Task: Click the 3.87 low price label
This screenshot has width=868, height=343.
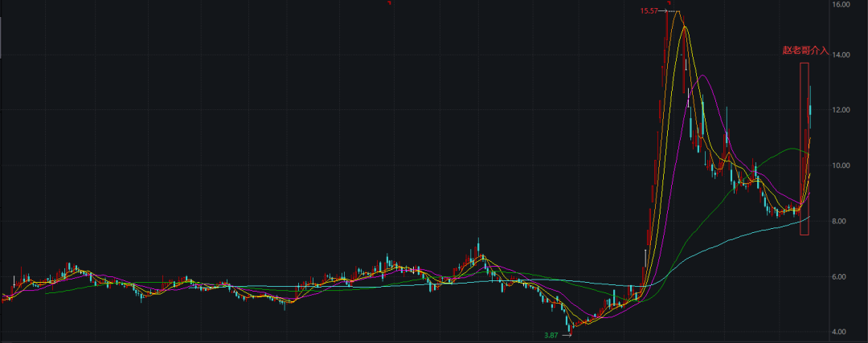Action: (x=551, y=335)
